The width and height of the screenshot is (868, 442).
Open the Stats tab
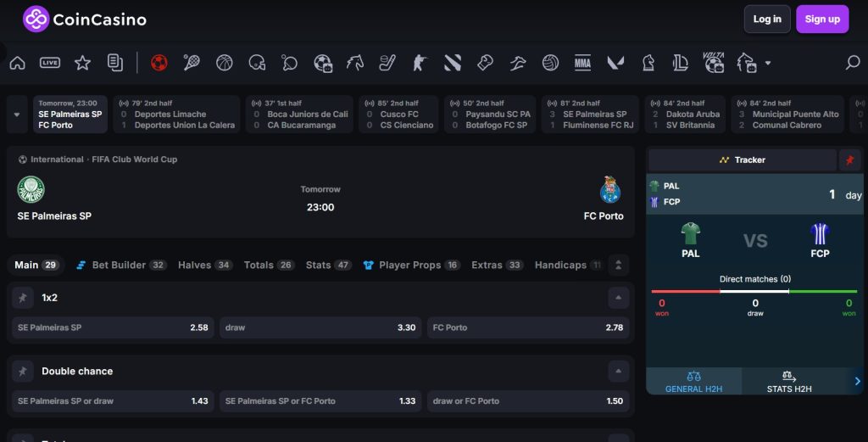click(329, 266)
